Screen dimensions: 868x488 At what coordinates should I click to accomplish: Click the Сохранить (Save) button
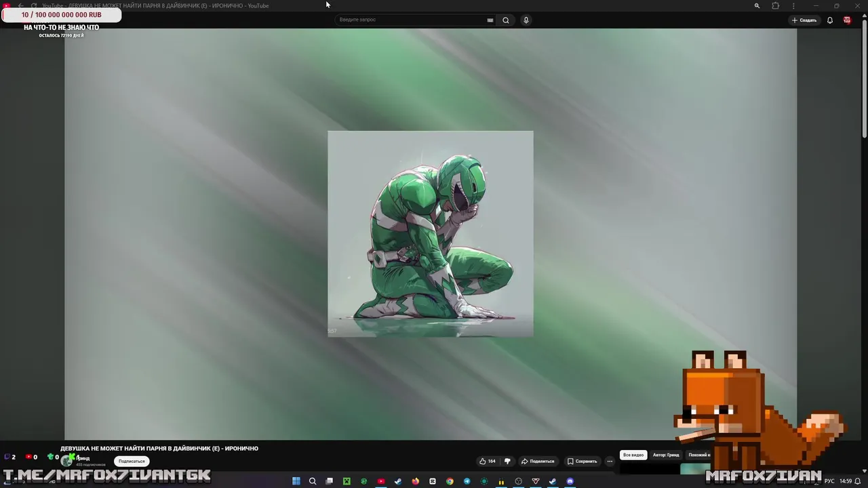(x=583, y=462)
